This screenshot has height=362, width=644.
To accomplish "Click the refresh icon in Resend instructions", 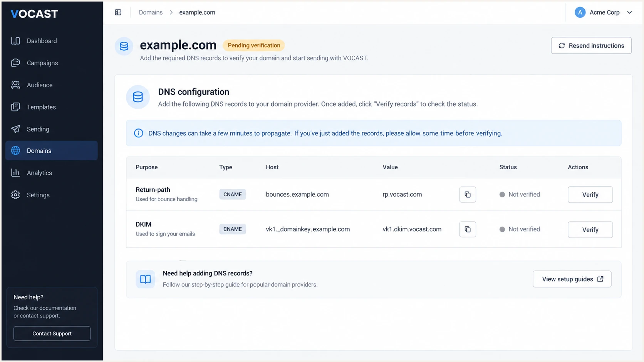I will coord(562,45).
